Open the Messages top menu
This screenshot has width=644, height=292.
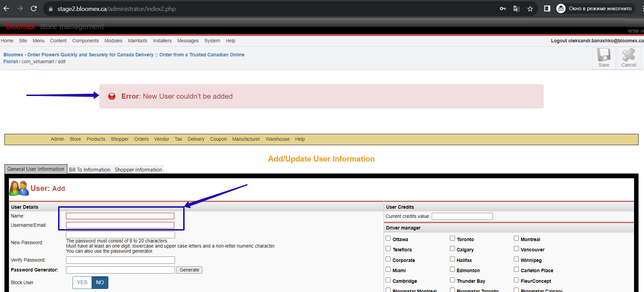[188, 41]
